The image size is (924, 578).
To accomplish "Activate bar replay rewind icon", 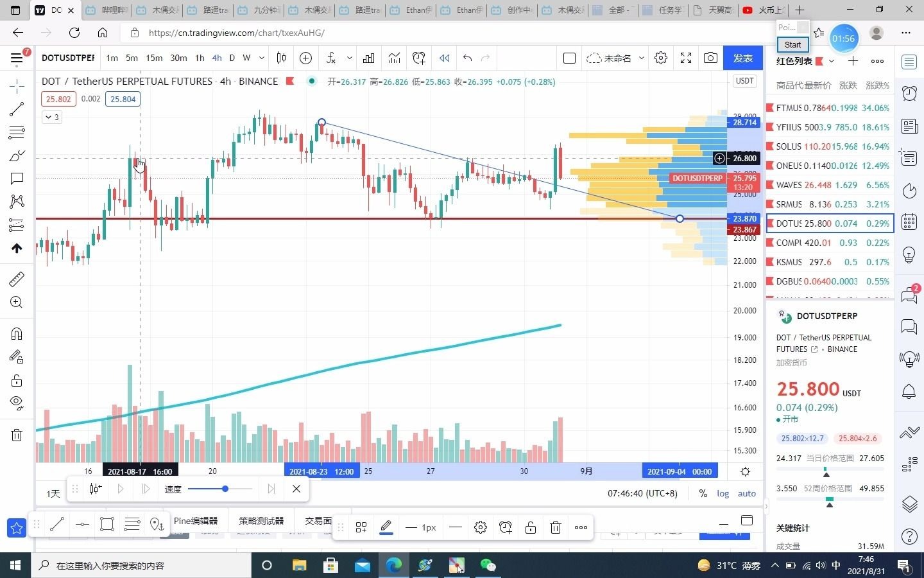I will pyautogui.click(x=444, y=58).
